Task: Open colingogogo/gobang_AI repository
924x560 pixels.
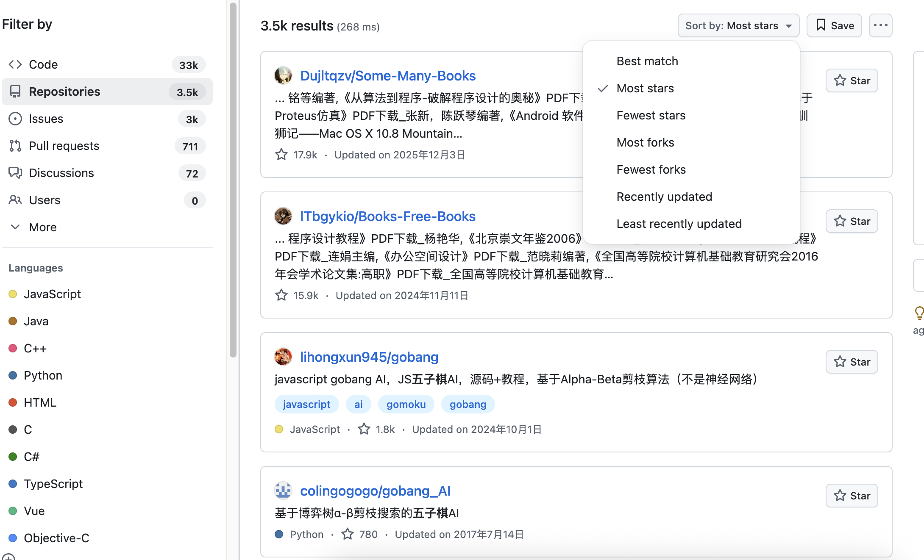Action: pyautogui.click(x=375, y=491)
